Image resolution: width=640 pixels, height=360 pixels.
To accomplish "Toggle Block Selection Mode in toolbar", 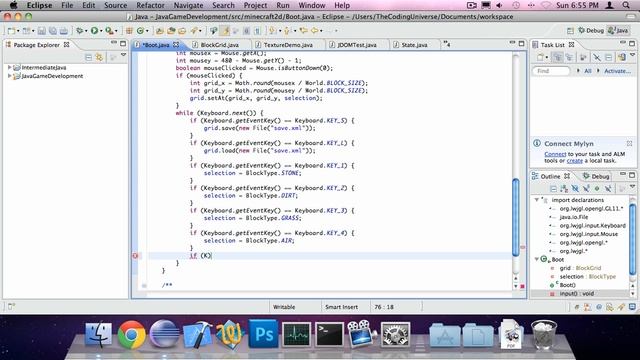I will click(247, 31).
